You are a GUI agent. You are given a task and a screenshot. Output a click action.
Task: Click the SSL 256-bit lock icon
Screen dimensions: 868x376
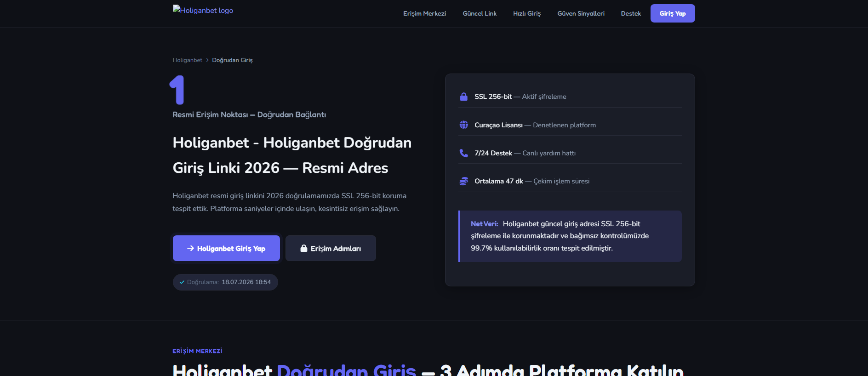pyautogui.click(x=463, y=97)
